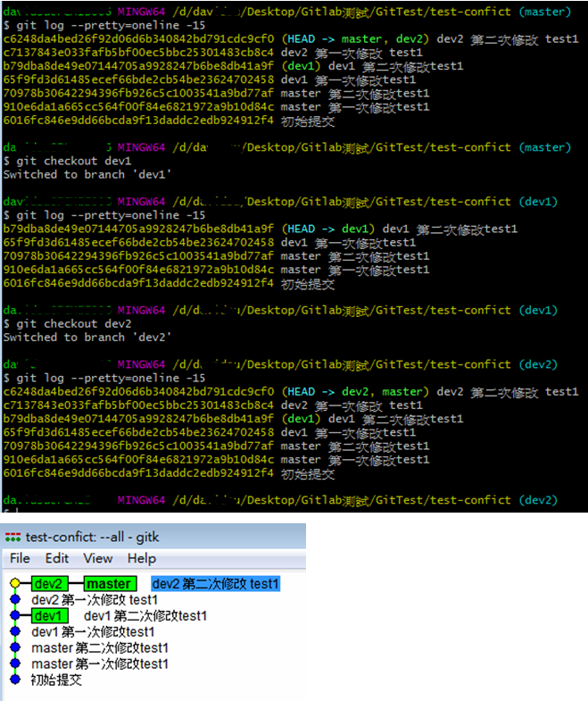Click the yellow HEAD commit node
588x701 pixels.
coord(14,584)
